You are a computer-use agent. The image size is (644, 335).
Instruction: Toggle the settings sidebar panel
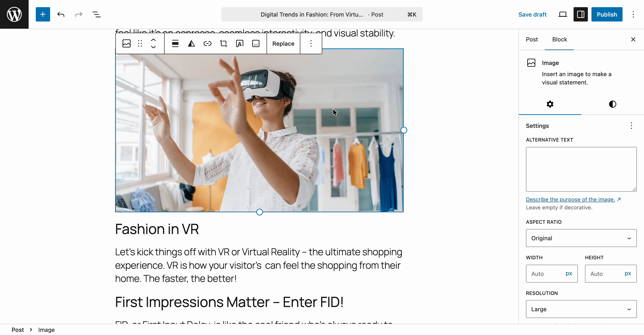click(580, 14)
